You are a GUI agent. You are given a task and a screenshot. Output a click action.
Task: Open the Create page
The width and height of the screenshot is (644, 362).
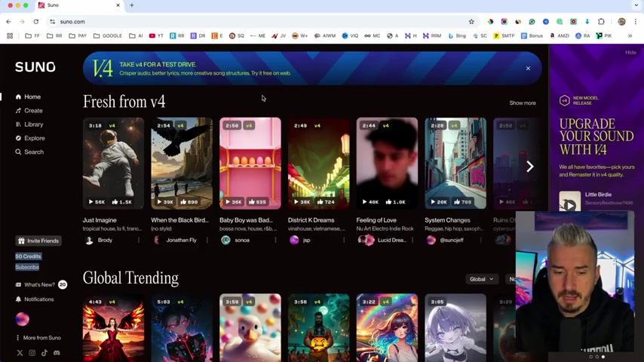pyautogui.click(x=29, y=111)
